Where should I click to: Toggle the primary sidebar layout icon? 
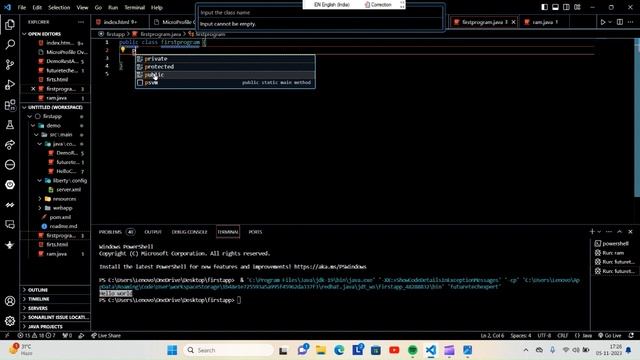[x=544, y=7]
